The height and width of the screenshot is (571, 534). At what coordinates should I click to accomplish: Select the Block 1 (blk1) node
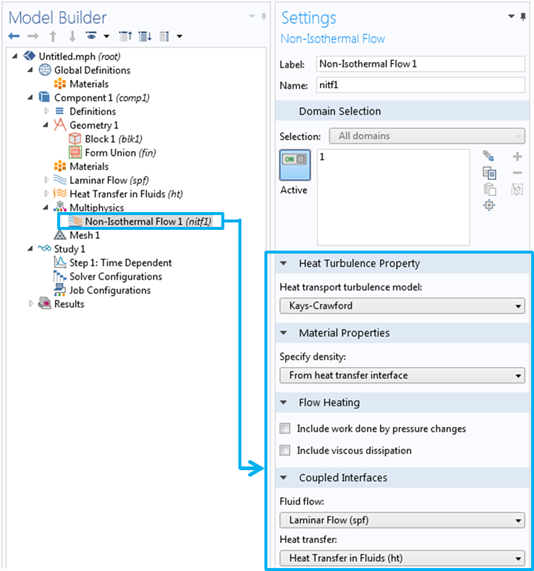click(113, 139)
